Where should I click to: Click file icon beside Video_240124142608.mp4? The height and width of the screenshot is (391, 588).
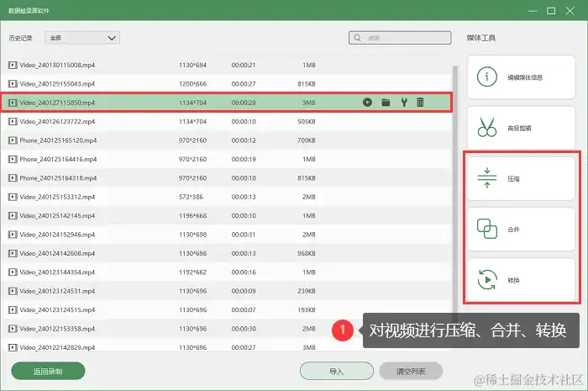(x=13, y=253)
